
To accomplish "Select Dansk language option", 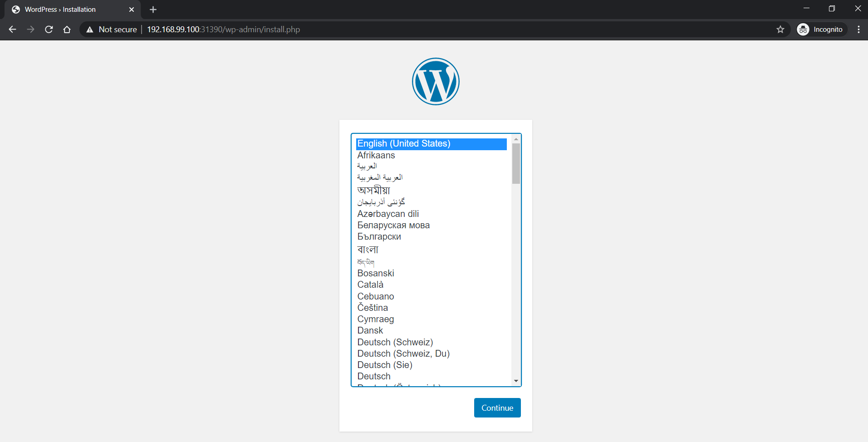I will (x=432, y=330).
